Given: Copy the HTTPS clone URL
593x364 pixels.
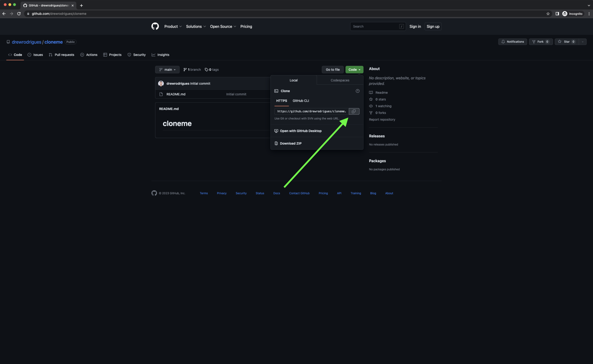Looking at the screenshot, I should click(354, 111).
